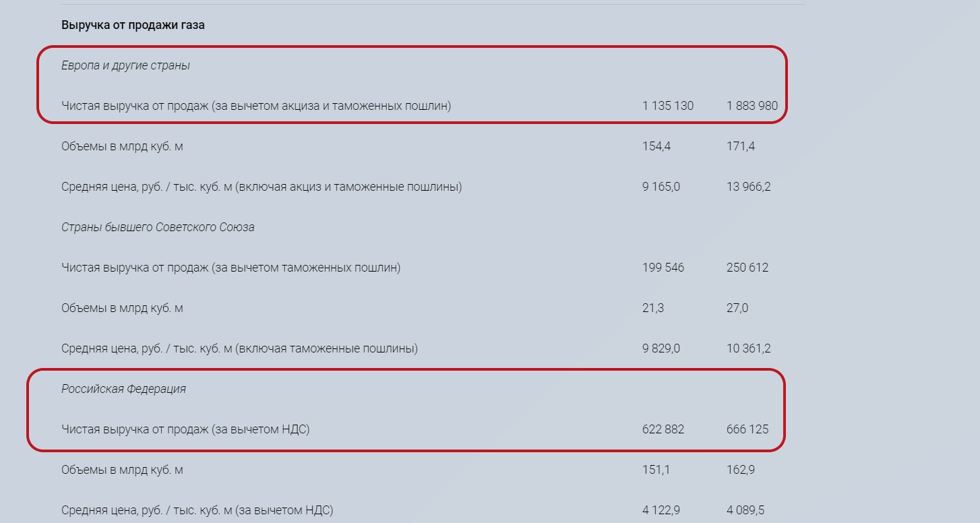Click the revenue value 199 546
The width and height of the screenshot is (980, 523).
pyautogui.click(x=663, y=268)
